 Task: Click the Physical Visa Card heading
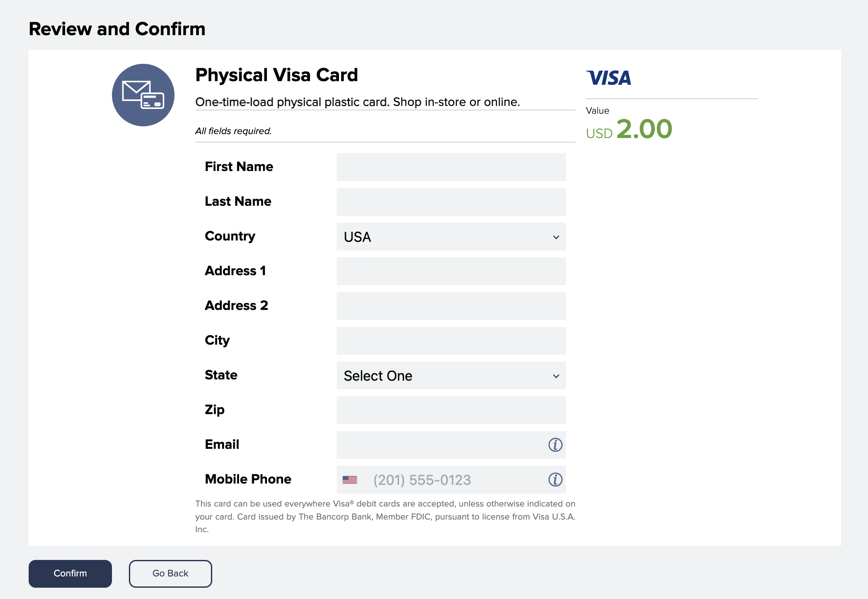pos(276,75)
